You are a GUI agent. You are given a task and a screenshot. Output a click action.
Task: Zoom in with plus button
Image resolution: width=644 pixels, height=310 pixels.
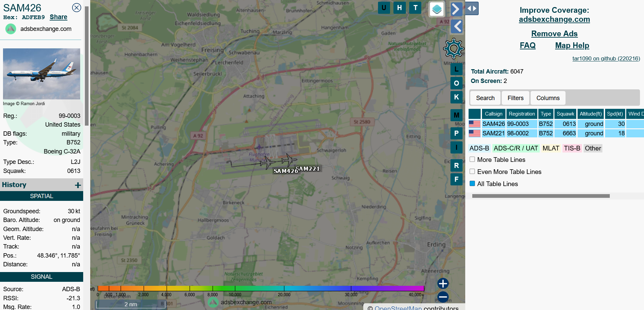click(x=443, y=283)
